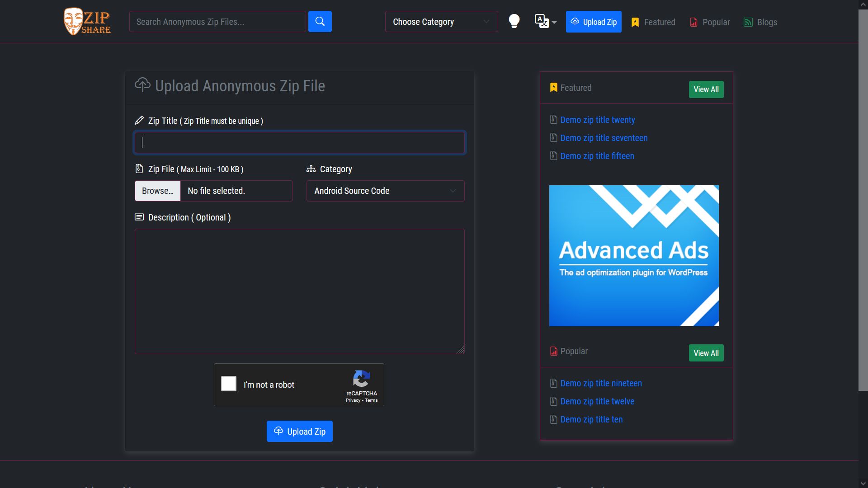Click the Featured bookmark icon
868x488 pixels.
click(x=635, y=22)
